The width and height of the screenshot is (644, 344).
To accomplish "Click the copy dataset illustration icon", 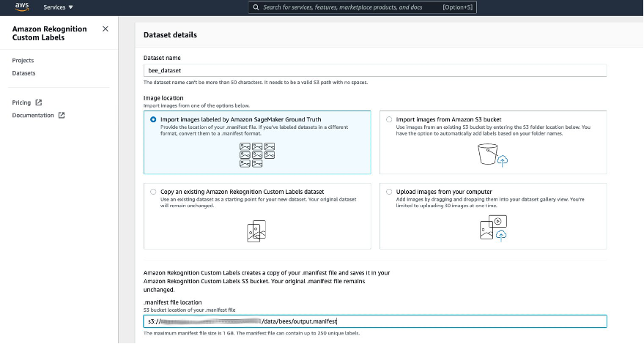I will (257, 230).
